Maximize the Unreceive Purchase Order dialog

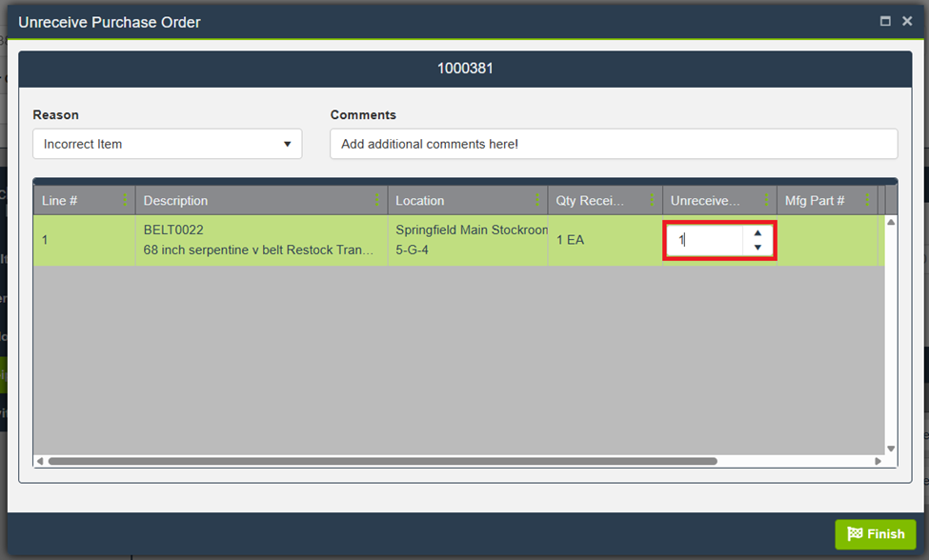click(x=885, y=21)
